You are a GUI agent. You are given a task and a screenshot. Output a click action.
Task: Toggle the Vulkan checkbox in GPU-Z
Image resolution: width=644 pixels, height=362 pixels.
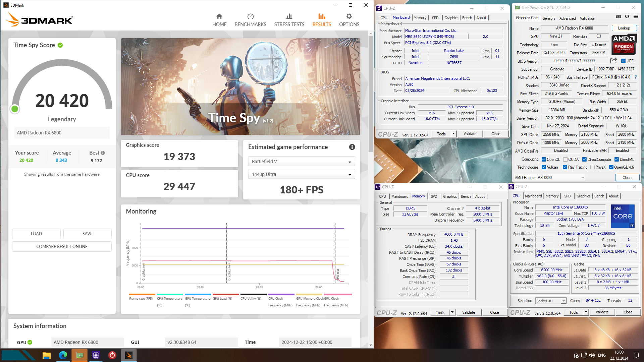pyautogui.click(x=544, y=167)
